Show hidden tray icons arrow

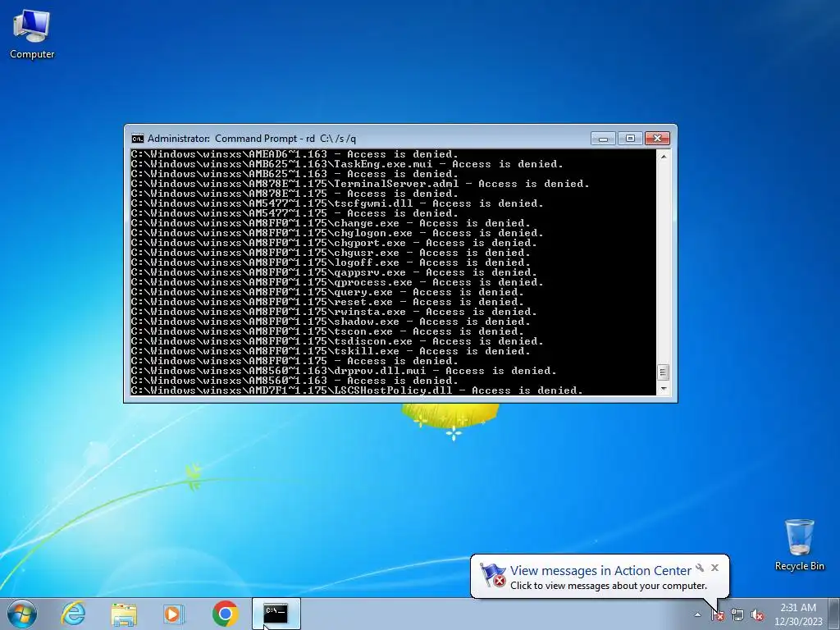[697, 614]
